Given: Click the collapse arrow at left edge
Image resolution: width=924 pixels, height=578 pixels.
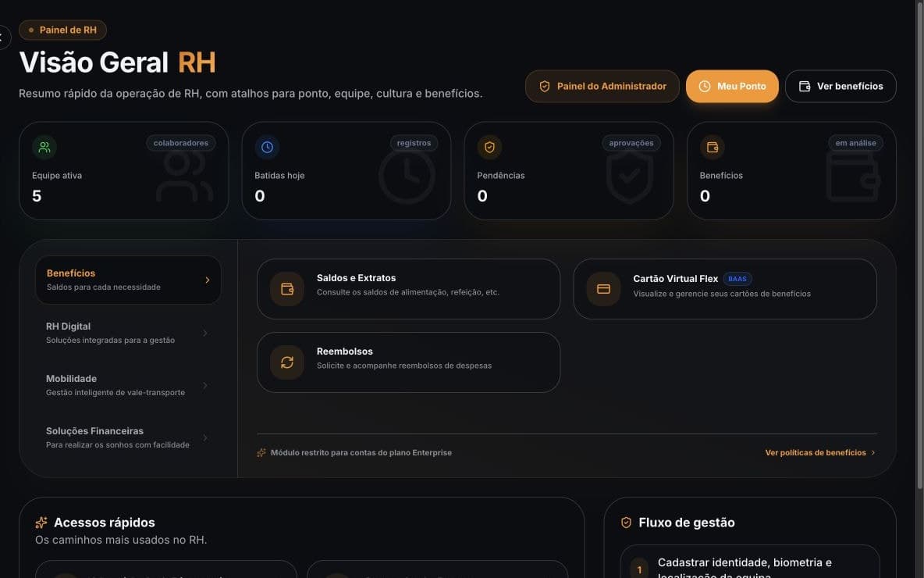Looking at the screenshot, I should pos(3,37).
